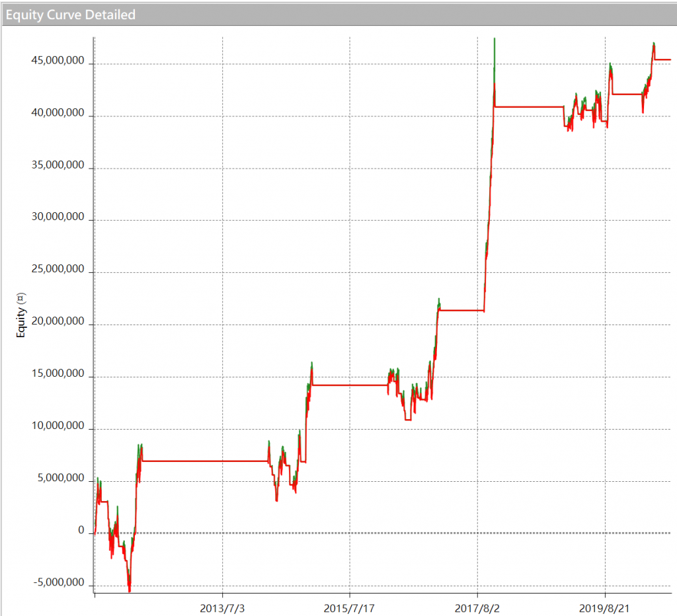The image size is (677, 616).
Task: Click the 40,000,000 y-axis label
Action: tap(58, 113)
